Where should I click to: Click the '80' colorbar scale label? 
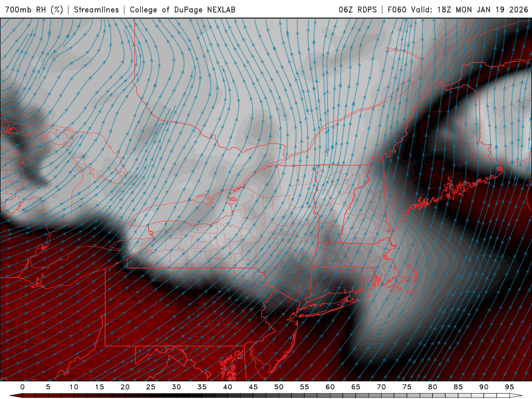click(x=433, y=387)
